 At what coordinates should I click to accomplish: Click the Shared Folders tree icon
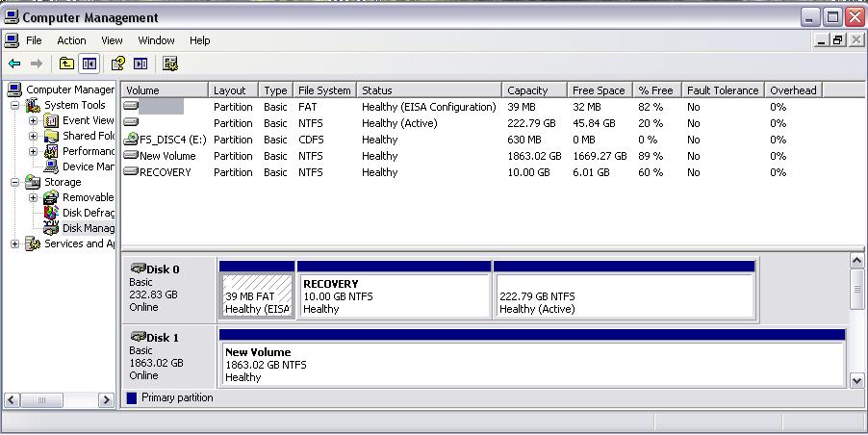point(51,136)
